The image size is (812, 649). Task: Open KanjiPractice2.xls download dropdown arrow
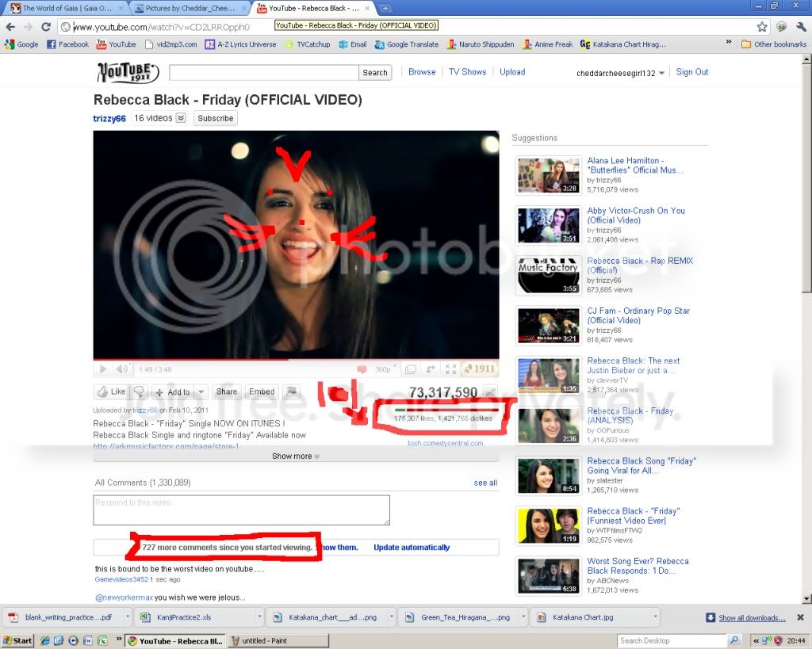click(259, 617)
